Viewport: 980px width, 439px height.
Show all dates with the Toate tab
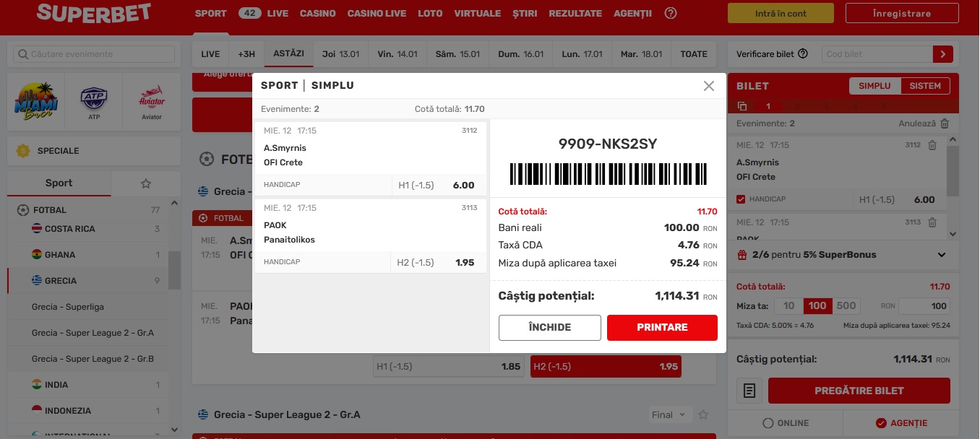click(x=695, y=54)
